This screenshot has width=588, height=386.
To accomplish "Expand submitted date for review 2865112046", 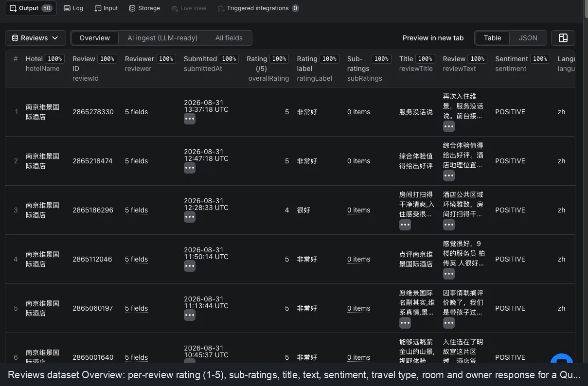I will [x=190, y=266].
